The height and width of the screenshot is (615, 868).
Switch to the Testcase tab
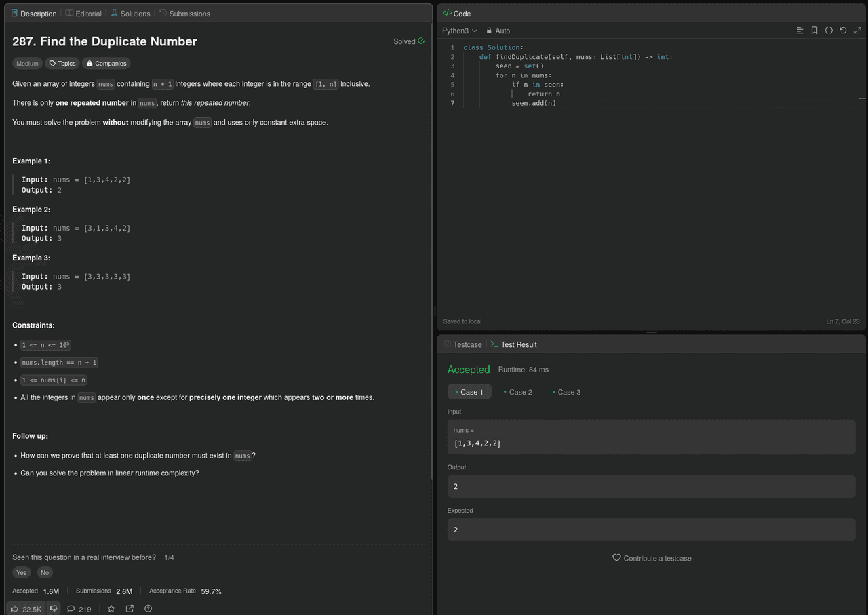(x=462, y=345)
